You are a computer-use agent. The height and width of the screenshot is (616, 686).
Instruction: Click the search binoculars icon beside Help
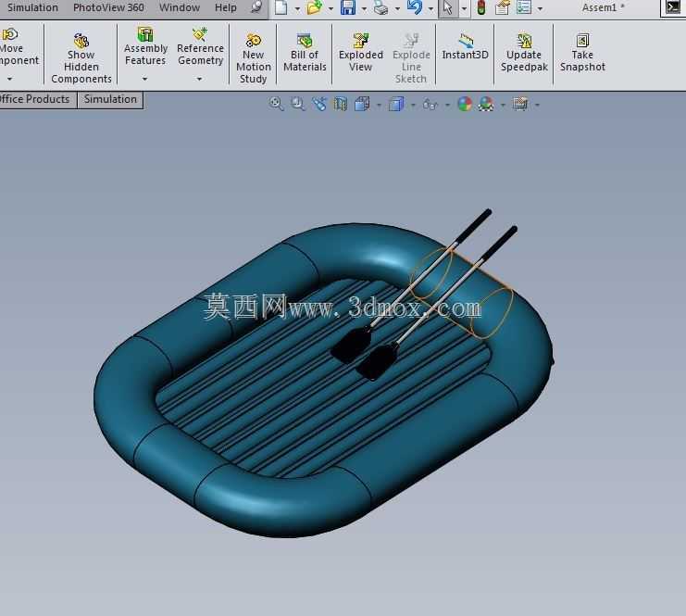pos(257,7)
